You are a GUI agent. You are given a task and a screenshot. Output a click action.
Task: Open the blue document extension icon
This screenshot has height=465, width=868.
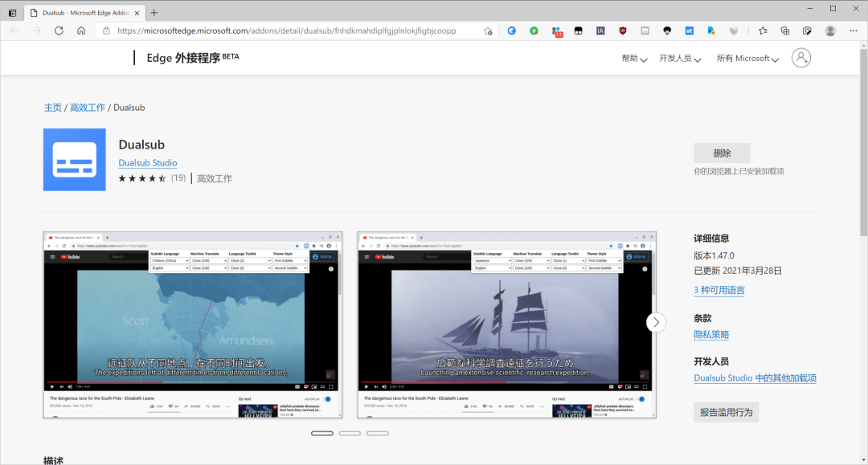coord(711,31)
